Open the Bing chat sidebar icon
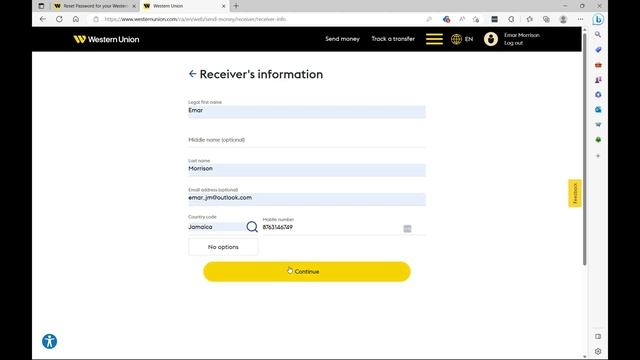This screenshot has height=360, width=640. (598, 19)
